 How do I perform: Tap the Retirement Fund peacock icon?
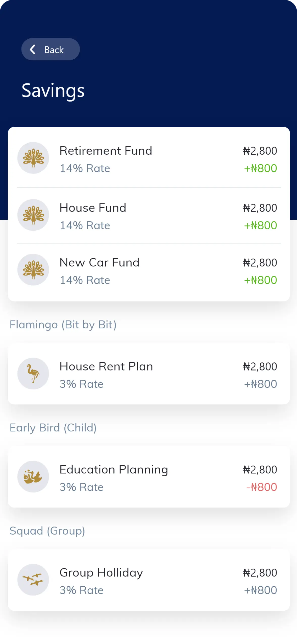click(33, 158)
